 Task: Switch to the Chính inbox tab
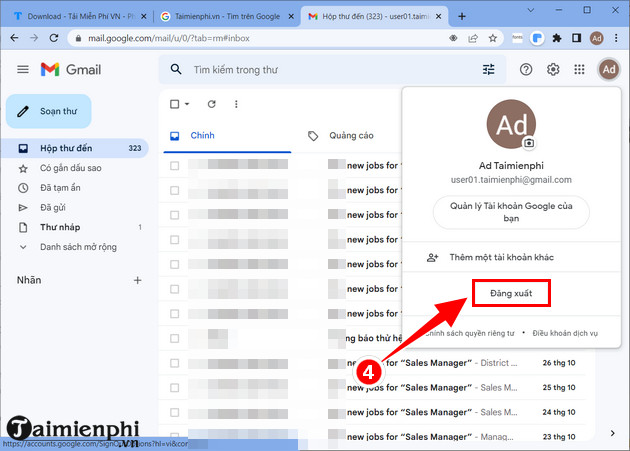227,135
